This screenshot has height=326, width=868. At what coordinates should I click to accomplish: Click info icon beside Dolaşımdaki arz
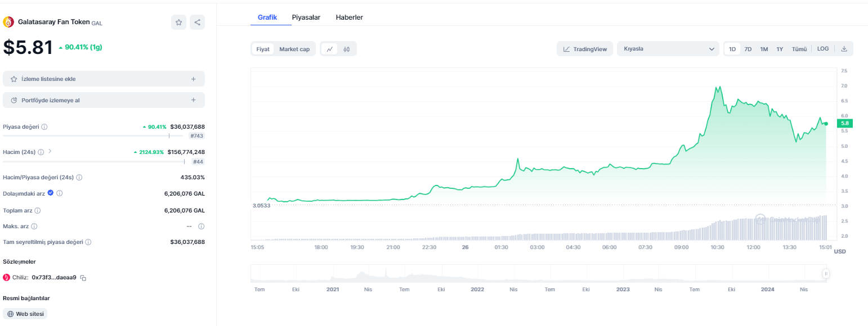(x=60, y=193)
